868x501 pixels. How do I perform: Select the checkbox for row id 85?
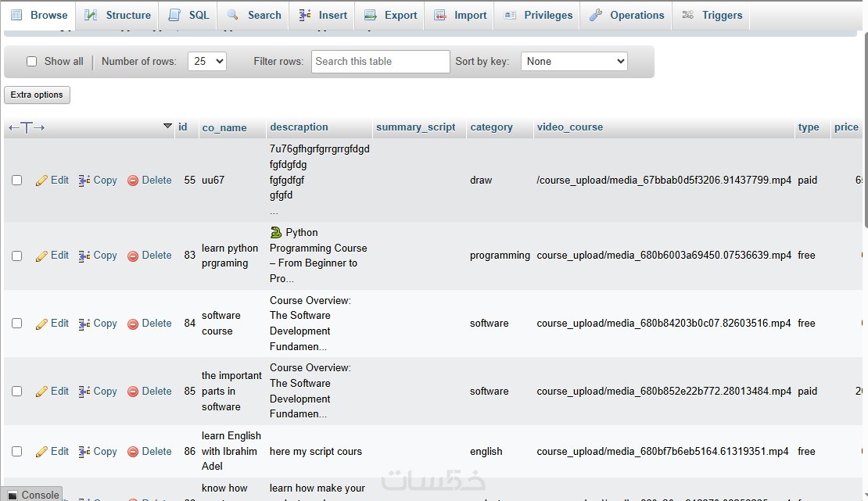[x=17, y=392]
